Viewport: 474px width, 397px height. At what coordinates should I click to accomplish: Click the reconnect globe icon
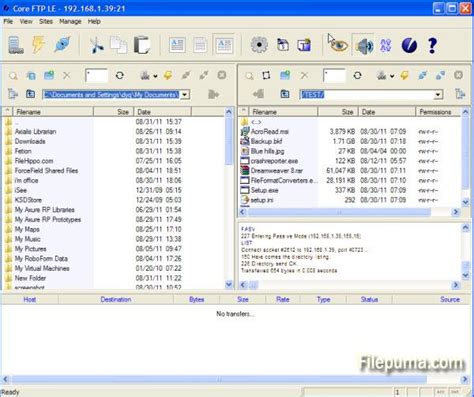pyautogui.click(x=62, y=45)
